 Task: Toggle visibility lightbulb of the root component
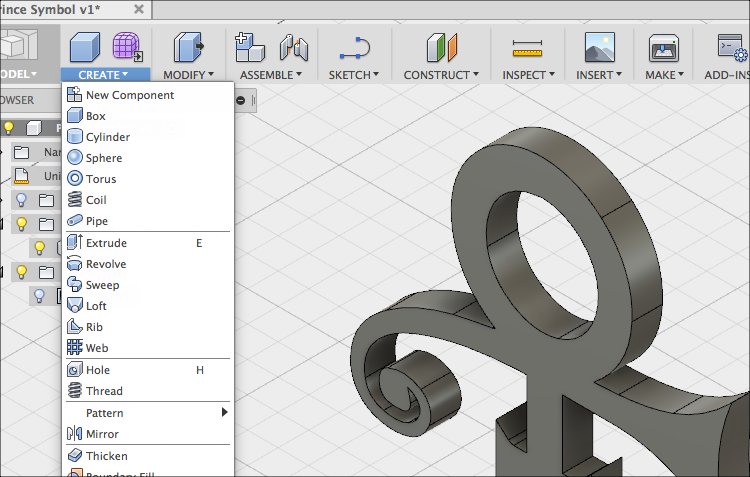(9, 128)
